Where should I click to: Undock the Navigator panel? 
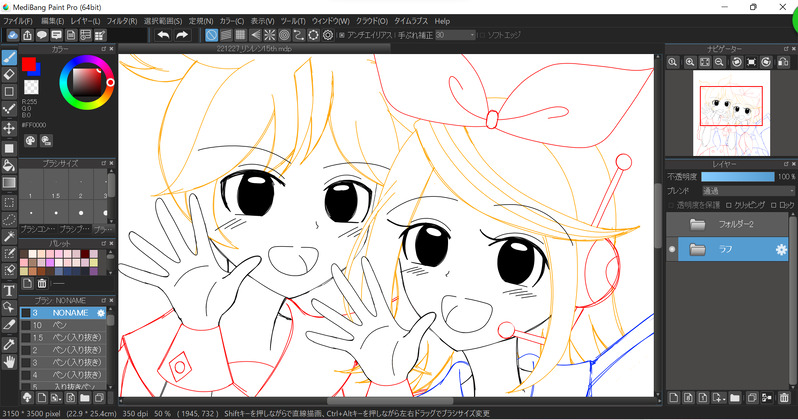coord(786,49)
